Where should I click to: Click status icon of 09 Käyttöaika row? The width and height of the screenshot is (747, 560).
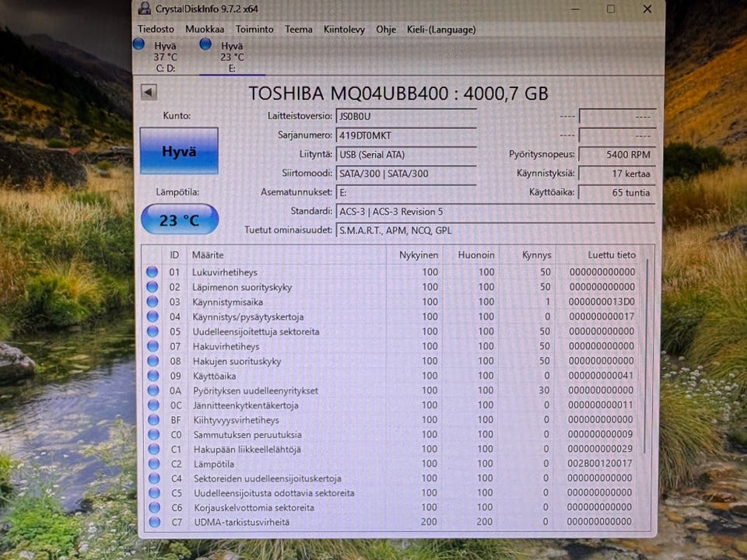(x=153, y=375)
